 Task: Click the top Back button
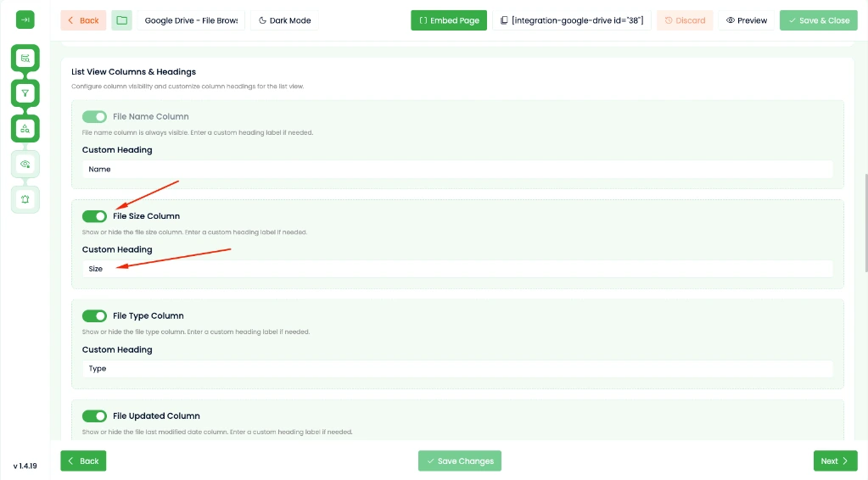click(83, 20)
